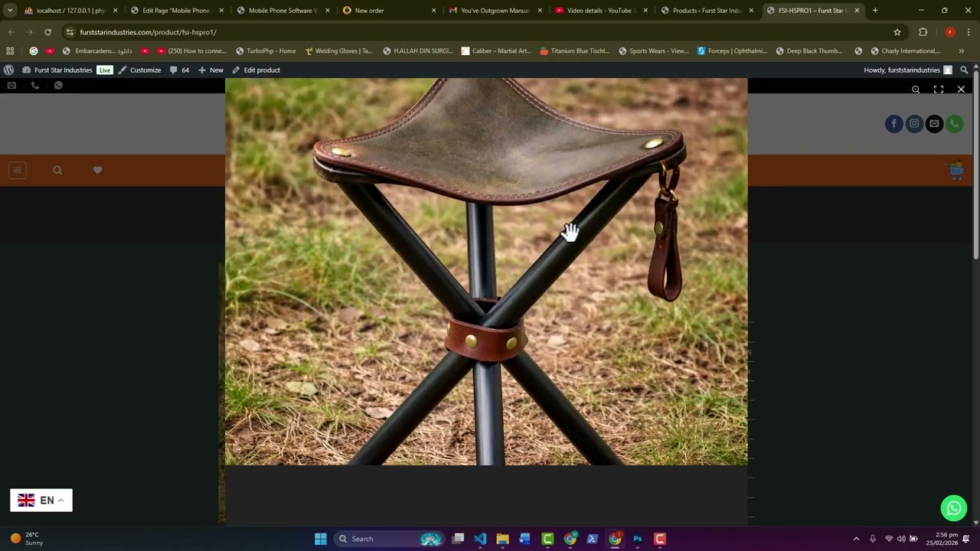Viewport: 980px width, 551px height.
Task: Reload the current page
Action: pos(47,32)
